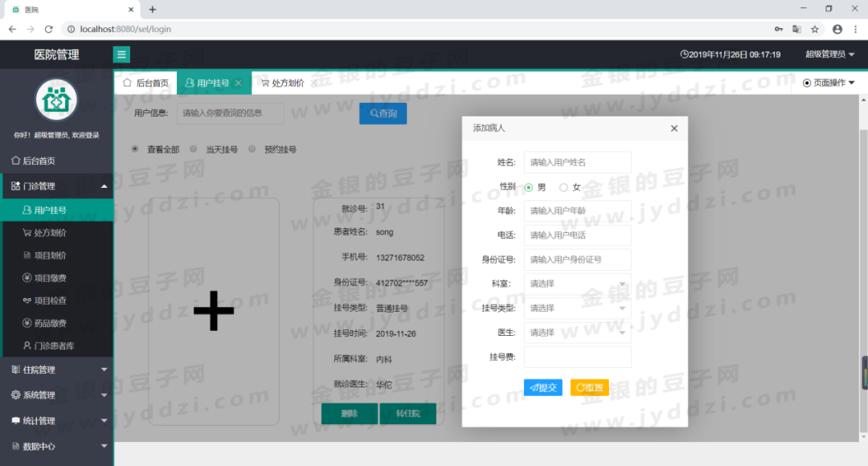Click the 姓名 input field
Screen dimensions: 868x466
(577, 162)
